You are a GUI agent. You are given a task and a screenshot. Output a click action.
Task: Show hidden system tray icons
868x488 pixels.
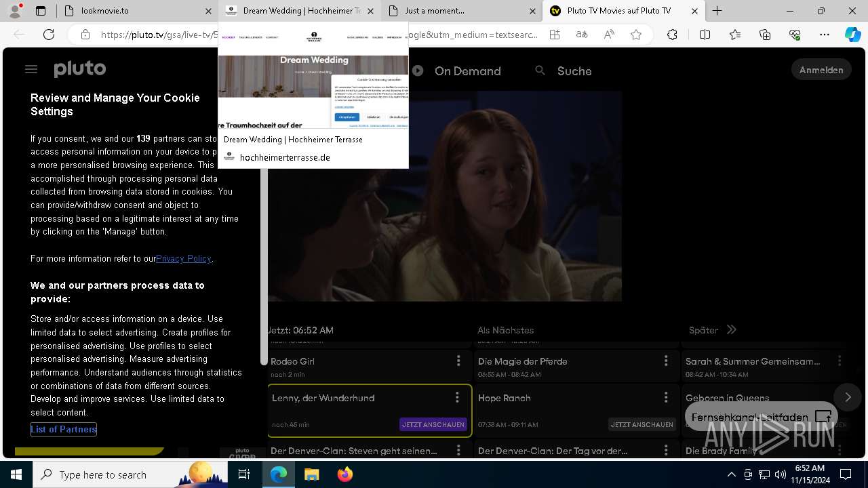click(731, 474)
